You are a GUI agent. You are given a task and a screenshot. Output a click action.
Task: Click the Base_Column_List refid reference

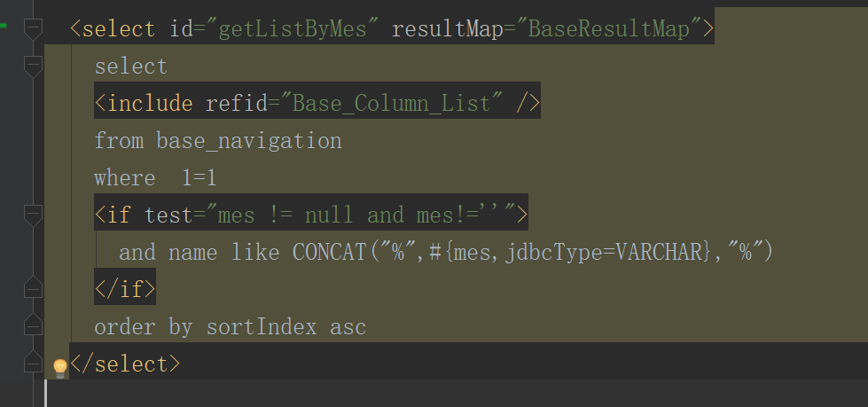392,104
